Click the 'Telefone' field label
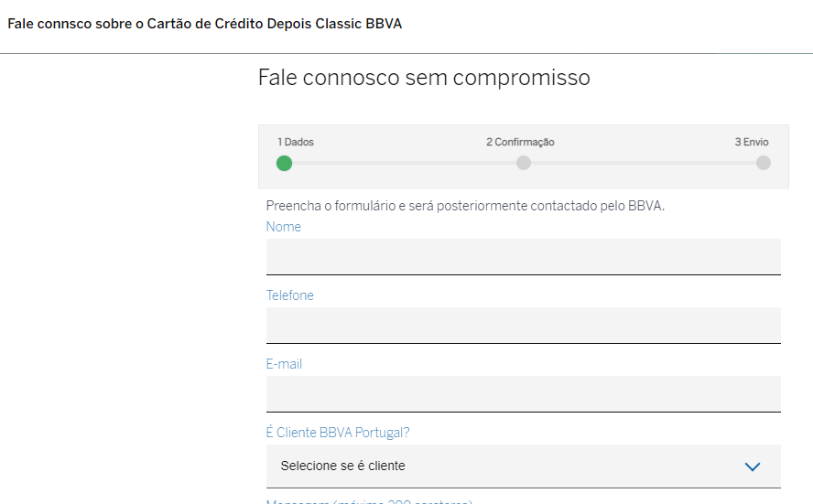The image size is (813, 504). click(x=290, y=295)
